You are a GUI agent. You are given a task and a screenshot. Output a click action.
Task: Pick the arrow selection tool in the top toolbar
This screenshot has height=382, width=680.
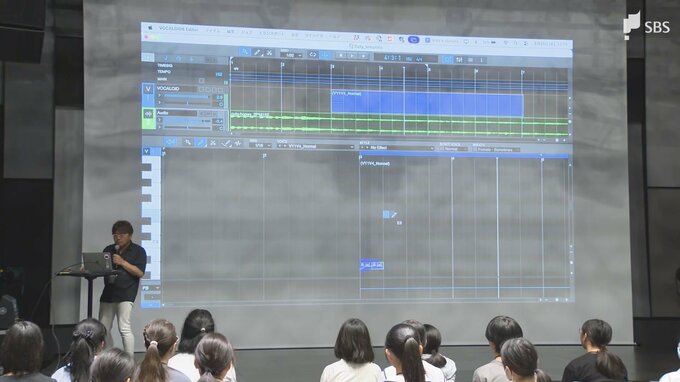point(245,52)
